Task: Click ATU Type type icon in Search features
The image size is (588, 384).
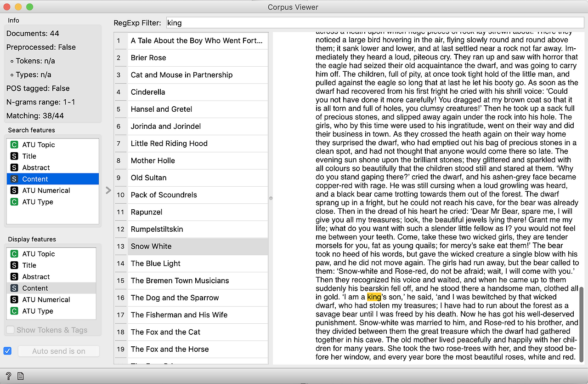Action: click(15, 202)
